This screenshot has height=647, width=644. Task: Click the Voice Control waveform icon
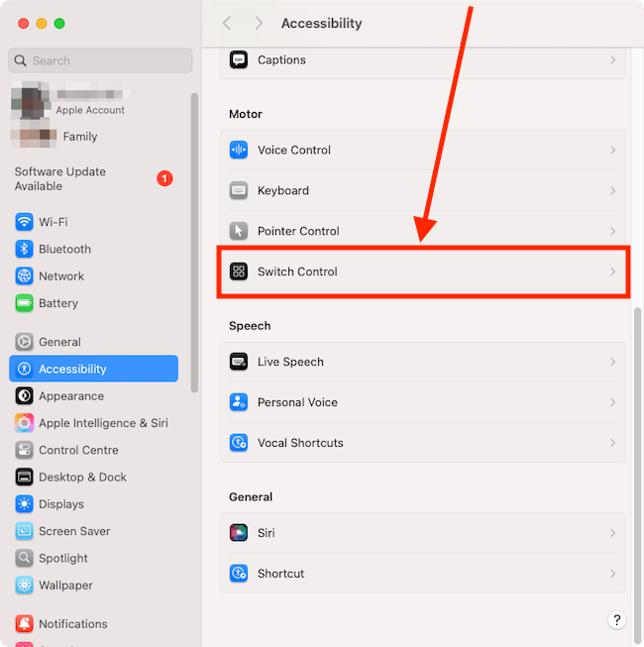(x=238, y=151)
